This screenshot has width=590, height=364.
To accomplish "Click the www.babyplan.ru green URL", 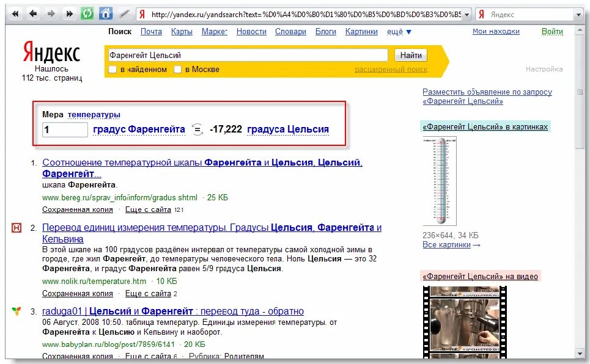I will (108, 344).
